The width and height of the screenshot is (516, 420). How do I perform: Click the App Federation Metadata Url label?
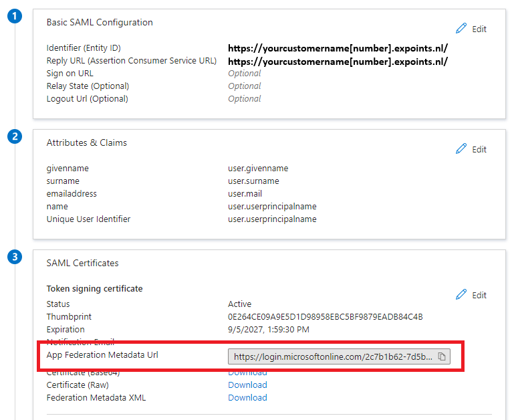(x=102, y=355)
